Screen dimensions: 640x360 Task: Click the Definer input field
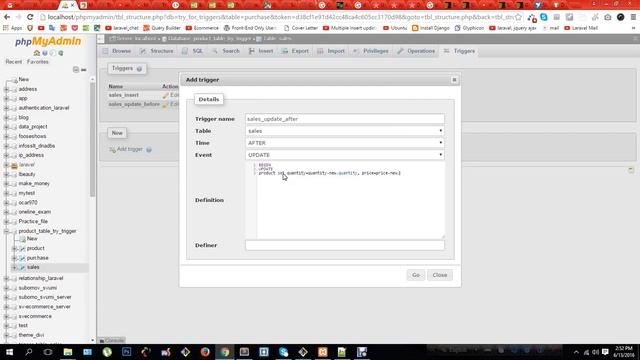pyautogui.click(x=344, y=245)
